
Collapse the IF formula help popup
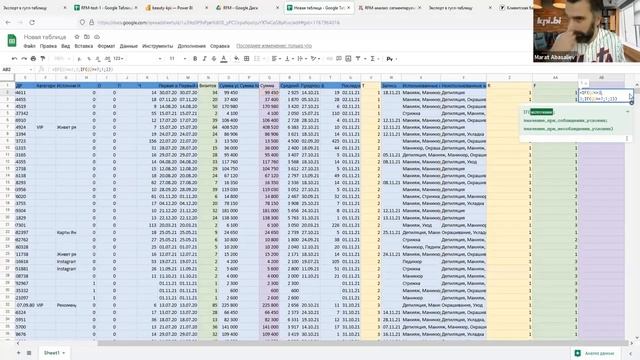[627, 111]
